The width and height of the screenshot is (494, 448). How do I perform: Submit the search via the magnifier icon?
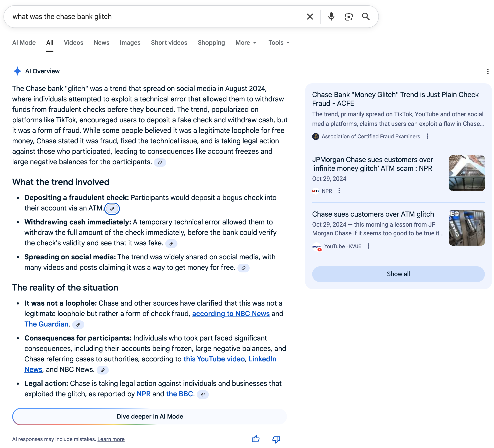366,16
